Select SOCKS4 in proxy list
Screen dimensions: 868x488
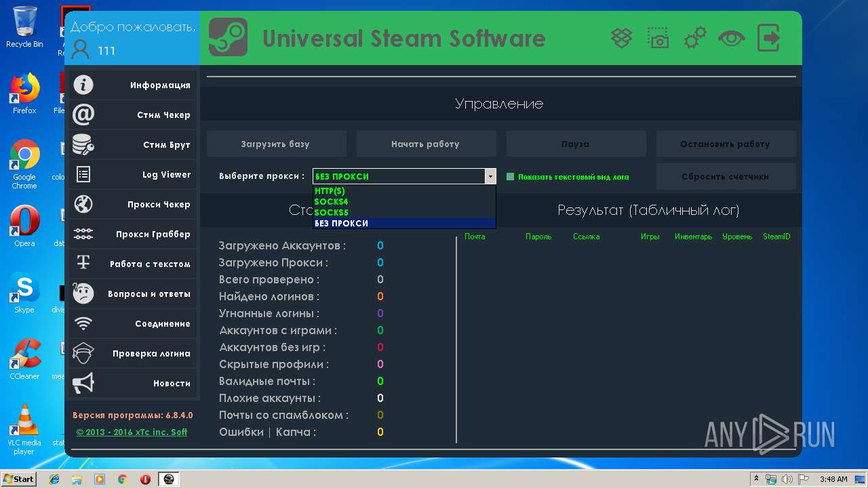(x=404, y=201)
